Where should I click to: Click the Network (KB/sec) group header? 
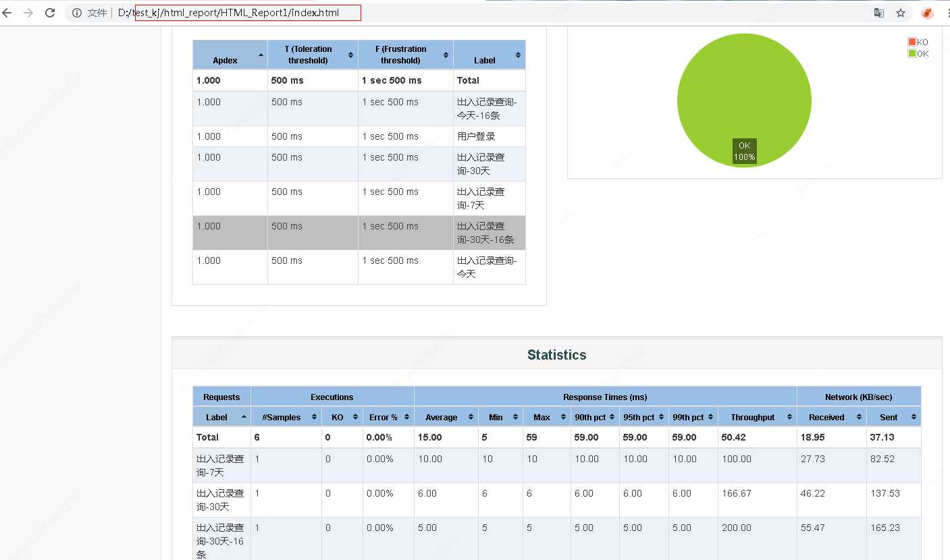coord(859,397)
